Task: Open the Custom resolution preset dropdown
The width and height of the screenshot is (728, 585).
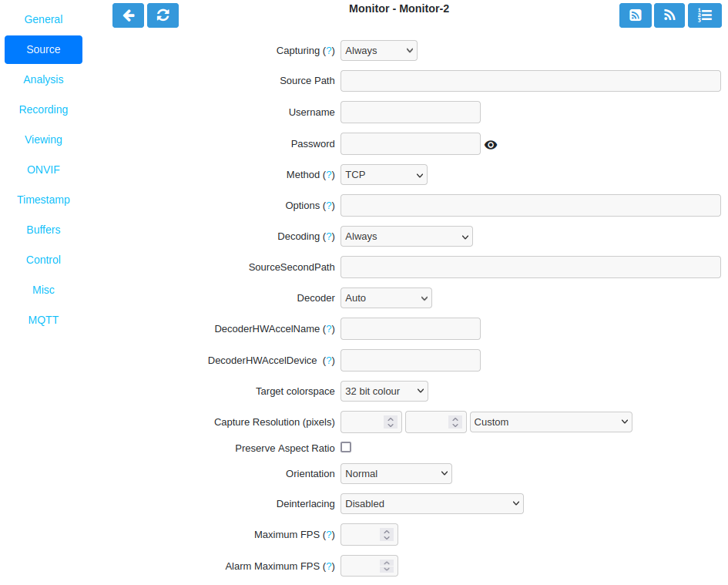Action: pyautogui.click(x=551, y=422)
